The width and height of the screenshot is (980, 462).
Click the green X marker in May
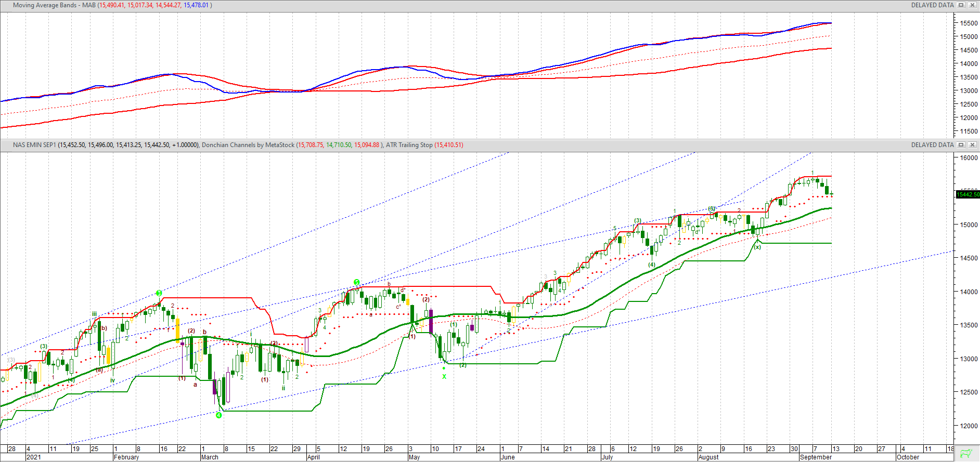click(x=444, y=377)
